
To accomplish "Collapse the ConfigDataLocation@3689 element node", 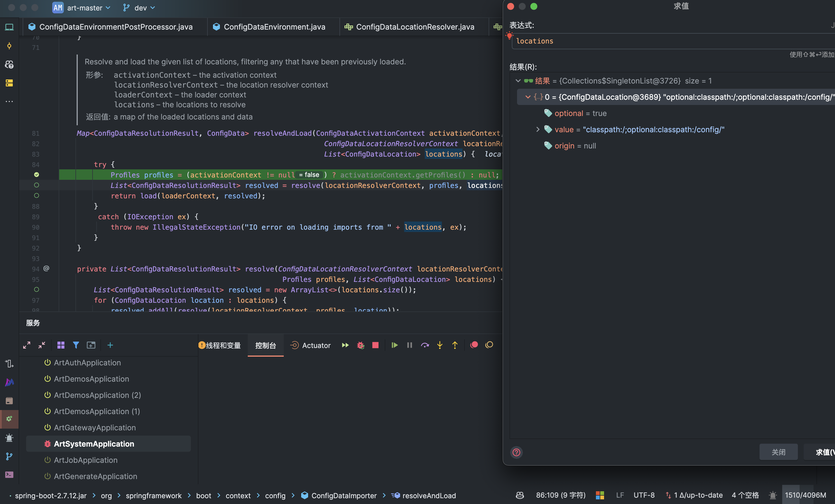I will pyautogui.click(x=528, y=97).
